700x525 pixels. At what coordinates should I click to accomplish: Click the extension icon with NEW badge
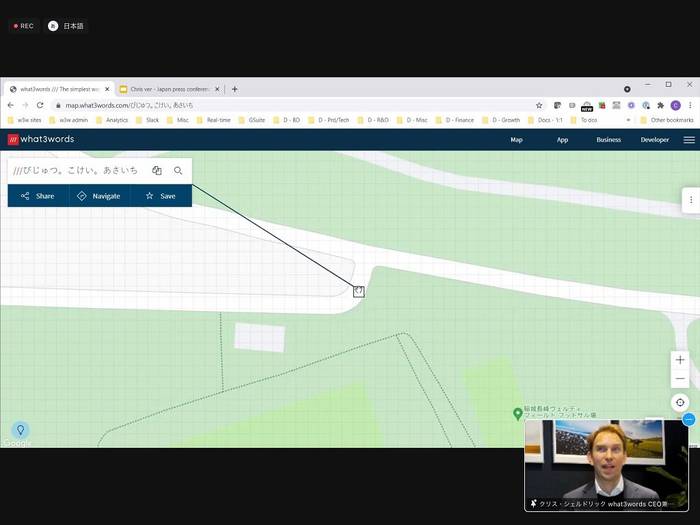coord(587,106)
